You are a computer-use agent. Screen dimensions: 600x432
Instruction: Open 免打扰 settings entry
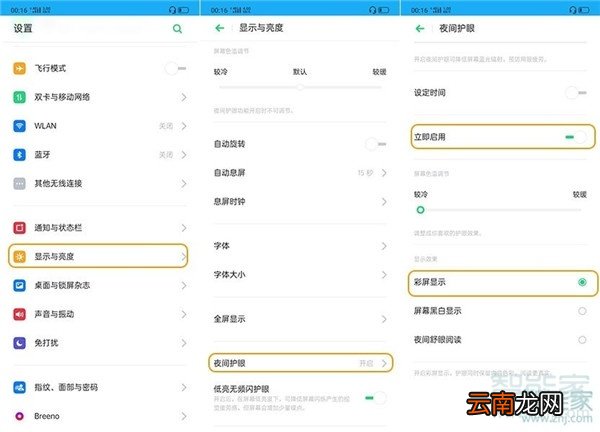click(x=99, y=343)
